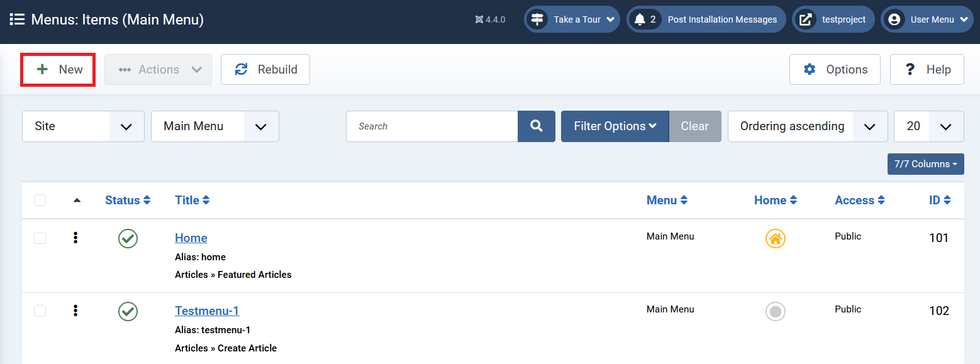This screenshot has height=364, width=980.
Task: Click the 'Articles » Create Article' text
Action: (x=226, y=348)
